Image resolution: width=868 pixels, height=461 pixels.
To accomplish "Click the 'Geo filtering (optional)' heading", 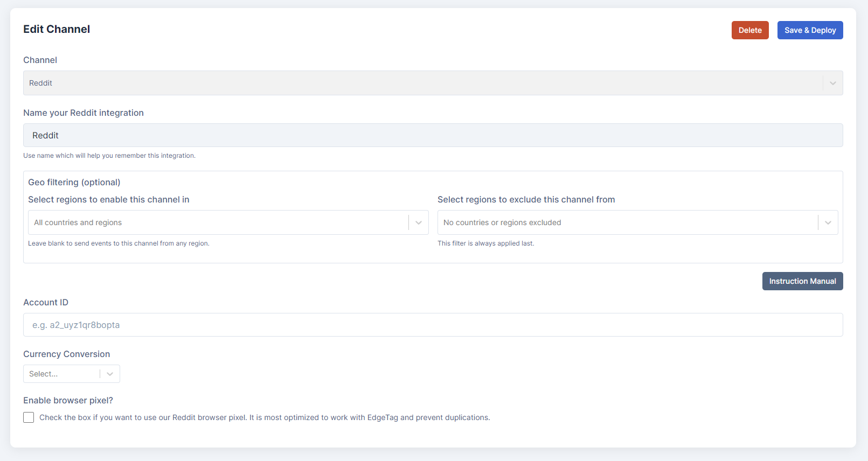I will tap(74, 182).
